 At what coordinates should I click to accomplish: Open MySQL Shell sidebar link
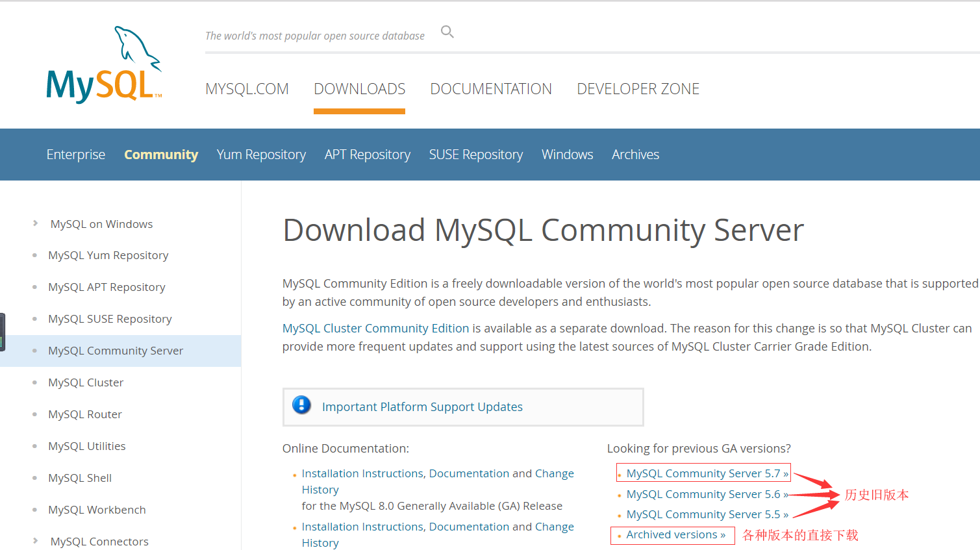point(80,478)
